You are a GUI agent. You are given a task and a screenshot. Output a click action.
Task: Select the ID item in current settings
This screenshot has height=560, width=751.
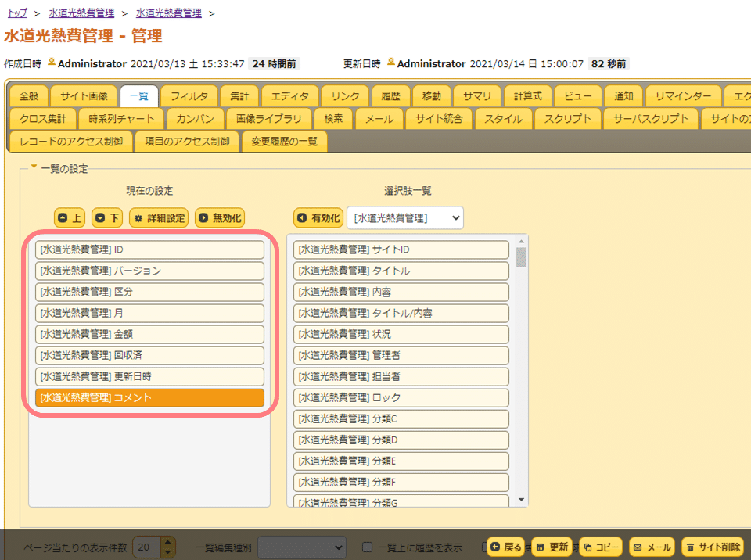click(149, 249)
